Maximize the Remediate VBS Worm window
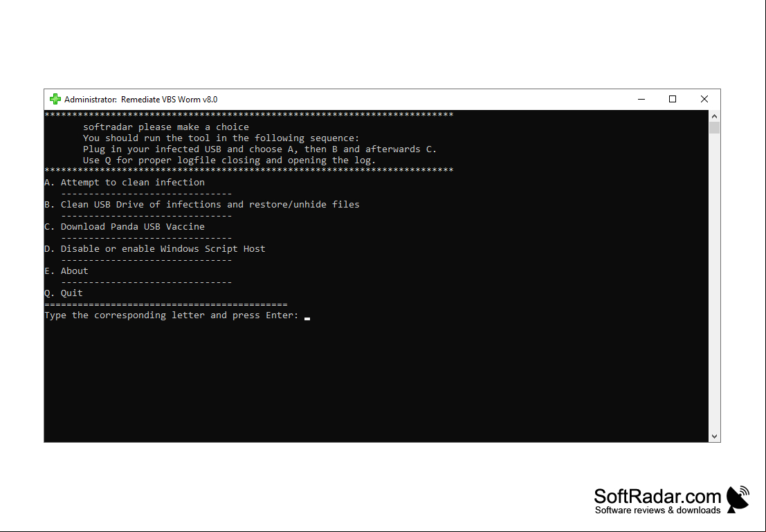Viewport: 766px width, 532px height. tap(673, 99)
